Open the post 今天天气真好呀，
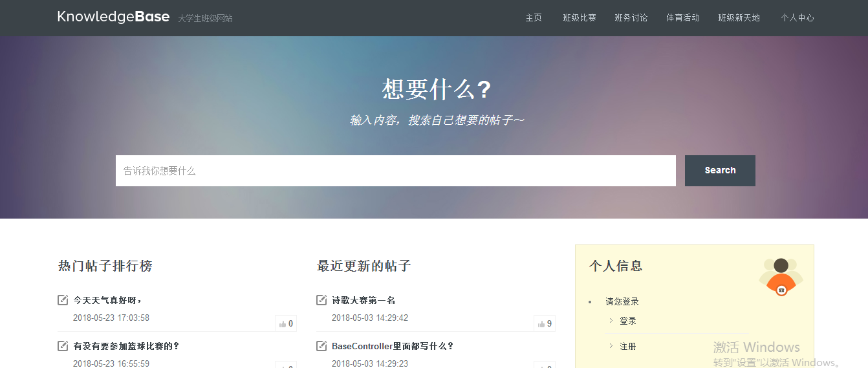 pos(108,300)
